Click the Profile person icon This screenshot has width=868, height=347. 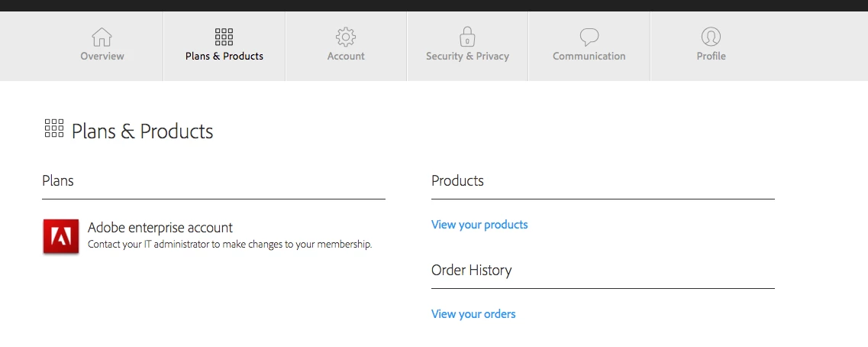[x=711, y=37]
